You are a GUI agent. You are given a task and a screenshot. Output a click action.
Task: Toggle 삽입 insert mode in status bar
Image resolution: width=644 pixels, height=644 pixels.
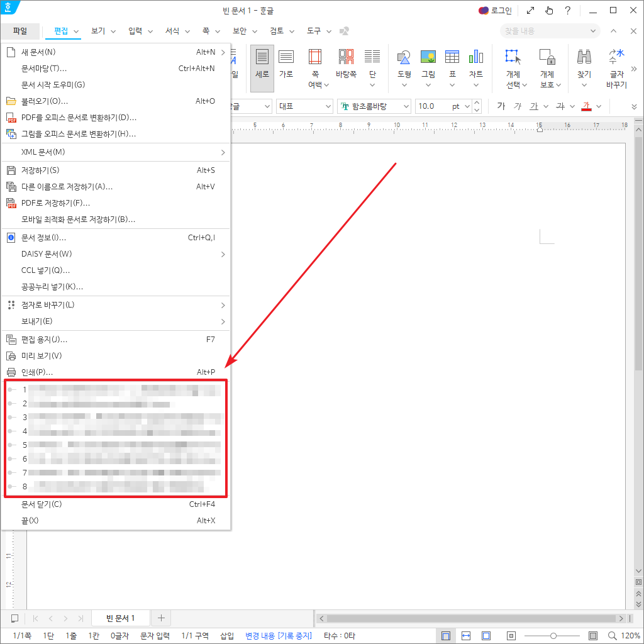[x=226, y=635]
